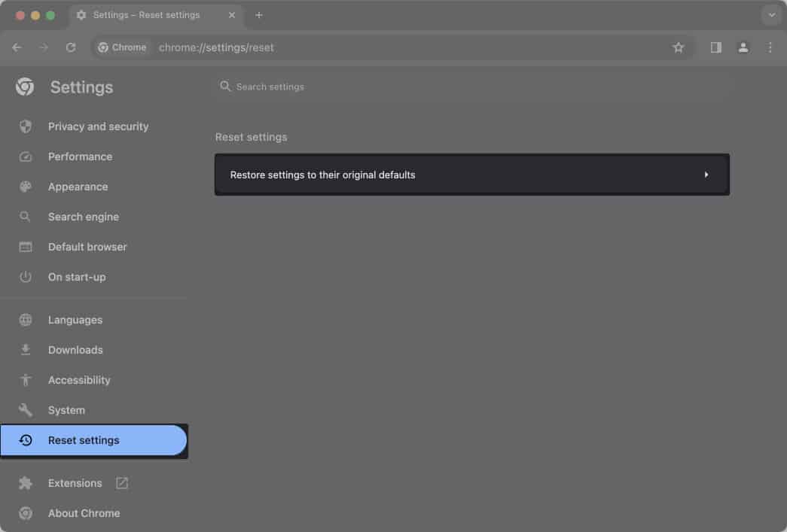Click the Languages globe icon

pyautogui.click(x=26, y=320)
